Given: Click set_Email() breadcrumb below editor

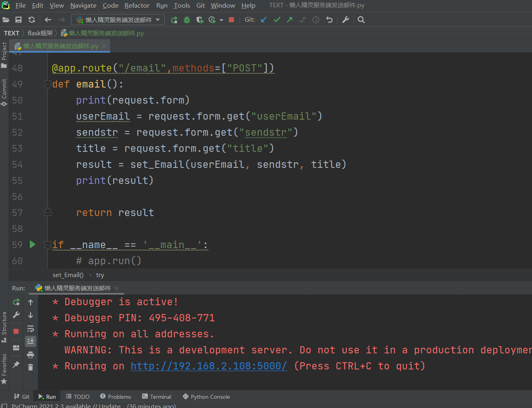Looking at the screenshot, I should [x=68, y=275].
